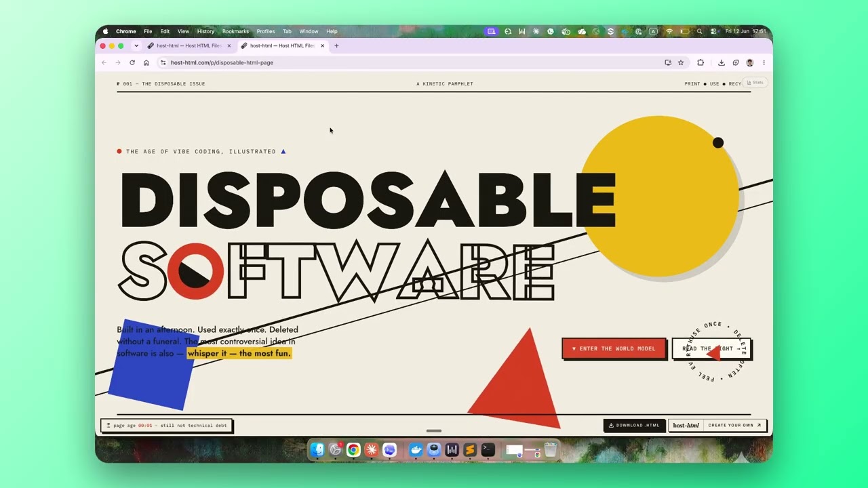Open Finder from the Dock
The height and width of the screenshot is (488, 868).
[x=317, y=449]
